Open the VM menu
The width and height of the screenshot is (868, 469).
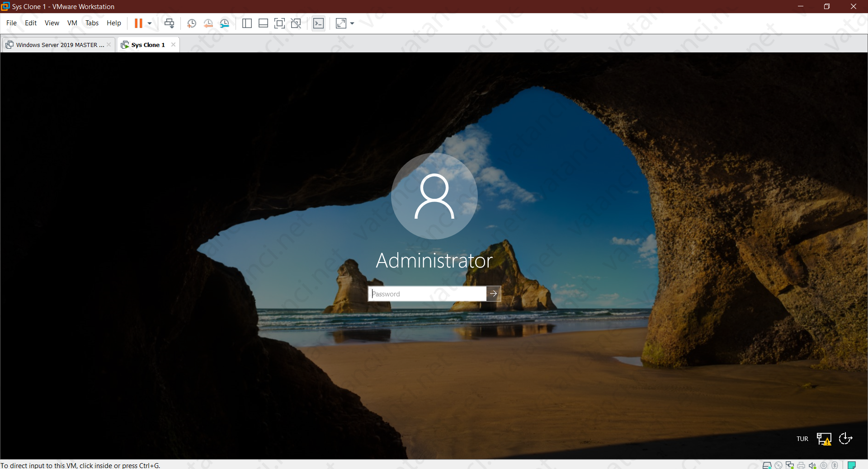click(72, 23)
